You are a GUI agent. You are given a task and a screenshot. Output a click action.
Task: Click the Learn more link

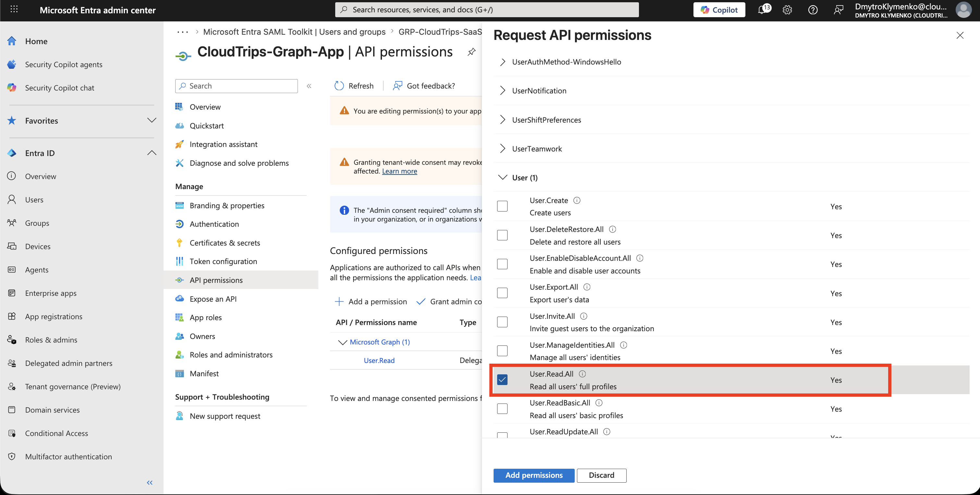point(399,171)
